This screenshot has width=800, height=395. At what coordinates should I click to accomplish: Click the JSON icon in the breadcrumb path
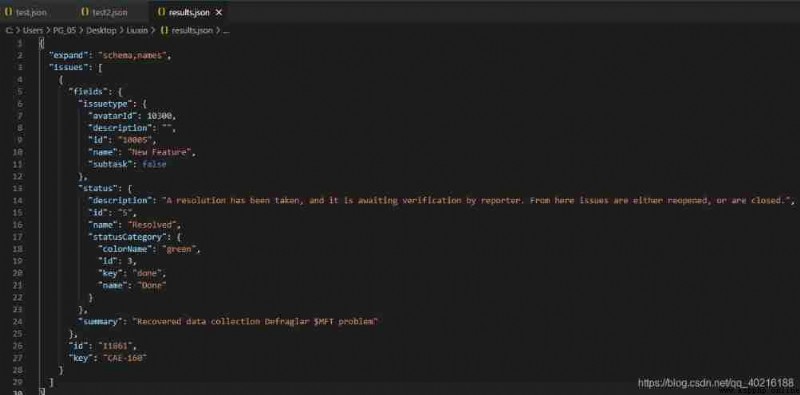pyautogui.click(x=164, y=31)
